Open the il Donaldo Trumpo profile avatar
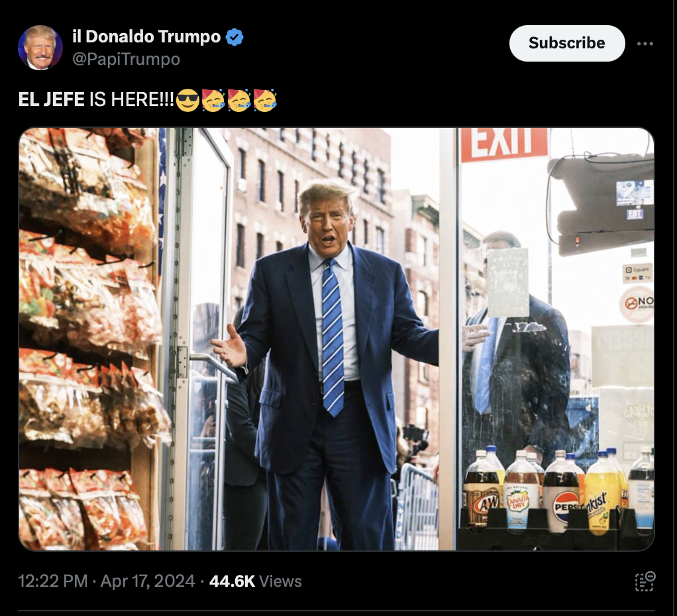 (x=40, y=48)
